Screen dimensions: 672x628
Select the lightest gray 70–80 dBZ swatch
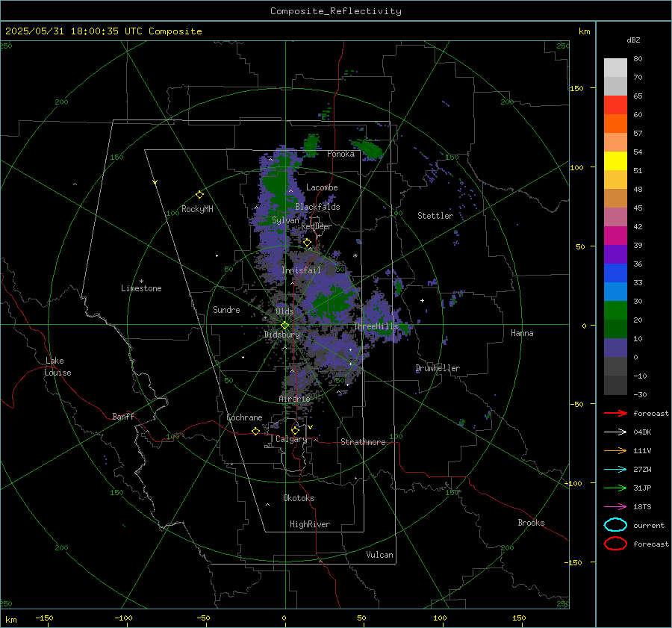pyautogui.click(x=615, y=67)
